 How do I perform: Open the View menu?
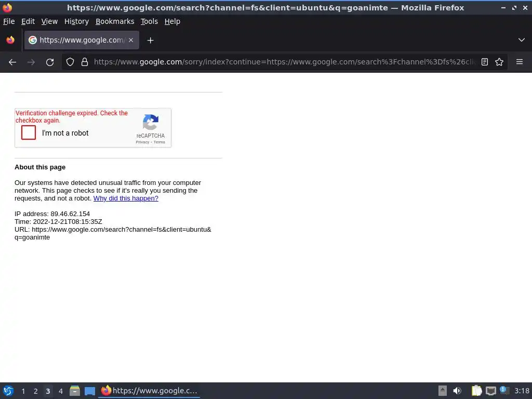click(49, 21)
